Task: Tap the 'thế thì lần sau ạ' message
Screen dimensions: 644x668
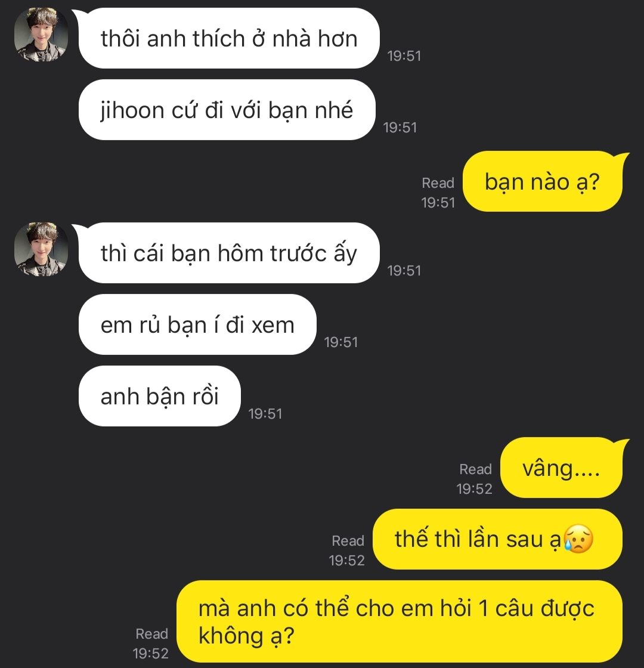Action: tap(497, 539)
